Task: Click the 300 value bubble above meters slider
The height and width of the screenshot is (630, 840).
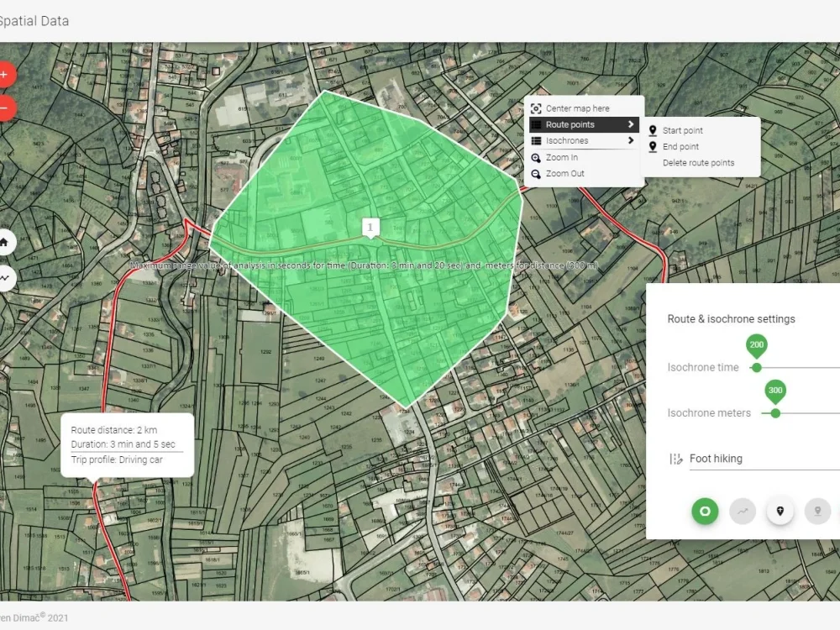Action: tap(775, 391)
